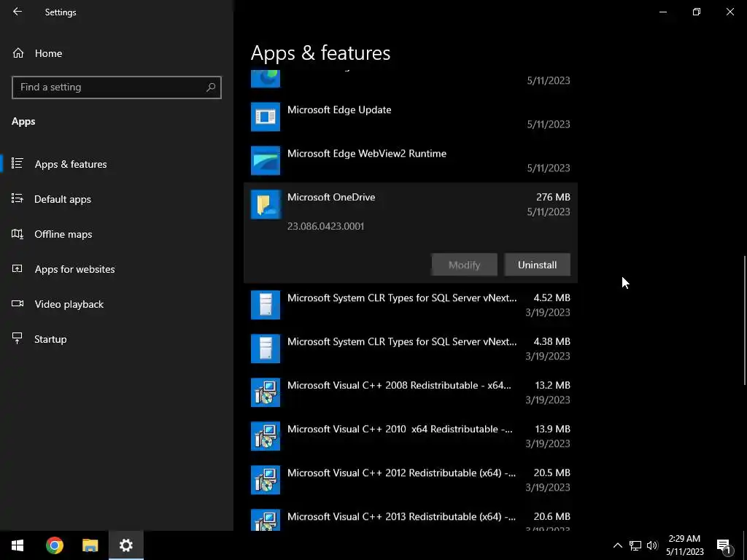The image size is (747, 560).
Task: Select Microsoft Visual C++ 2013 Redistributable name
Action: [x=401, y=517]
